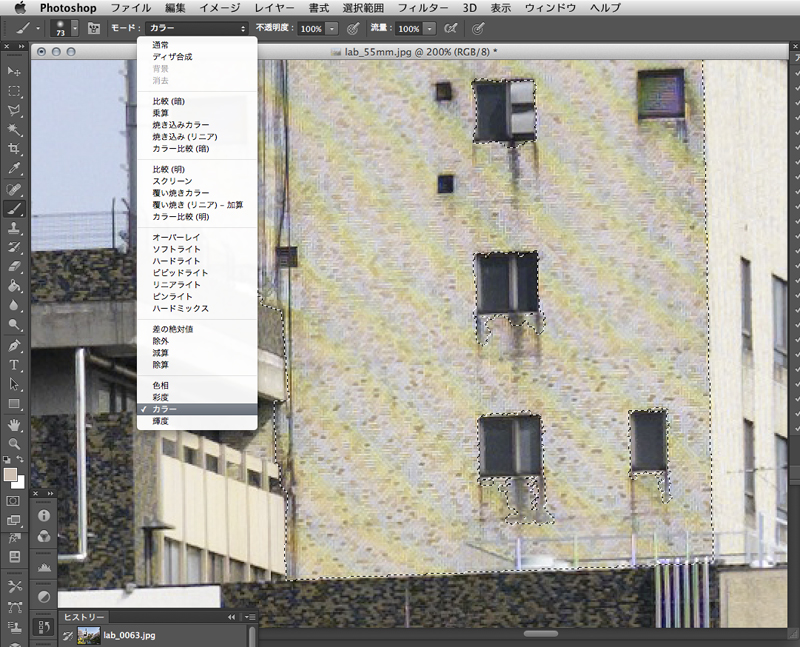The width and height of the screenshot is (800, 647).
Task: Click the foreground color swatch
Action: [x=11, y=474]
